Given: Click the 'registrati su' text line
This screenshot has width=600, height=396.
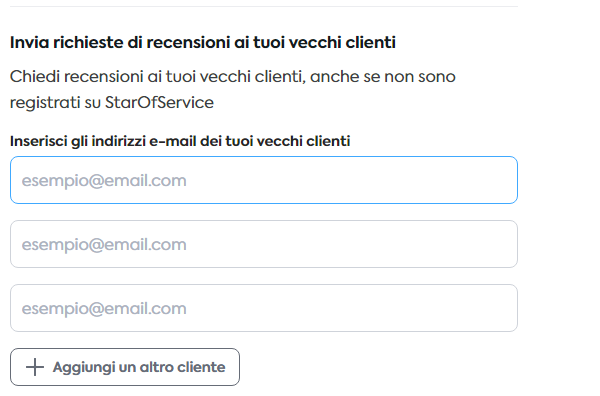Looking at the screenshot, I should [x=55, y=103].
